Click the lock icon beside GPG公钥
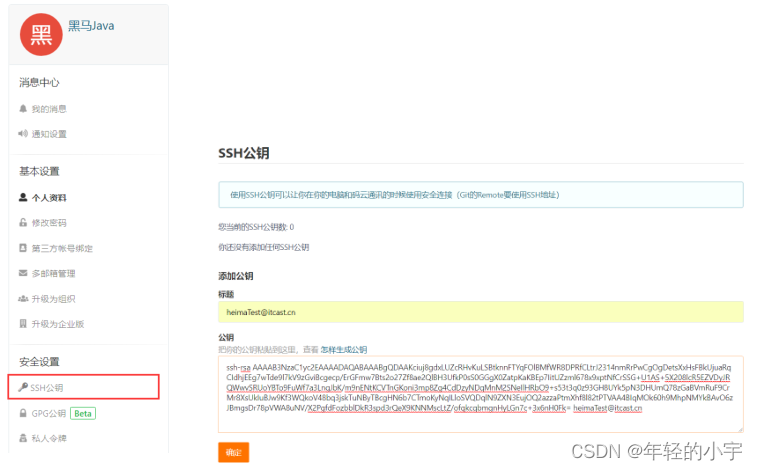Screen dimensions: 757x470 click(x=23, y=413)
